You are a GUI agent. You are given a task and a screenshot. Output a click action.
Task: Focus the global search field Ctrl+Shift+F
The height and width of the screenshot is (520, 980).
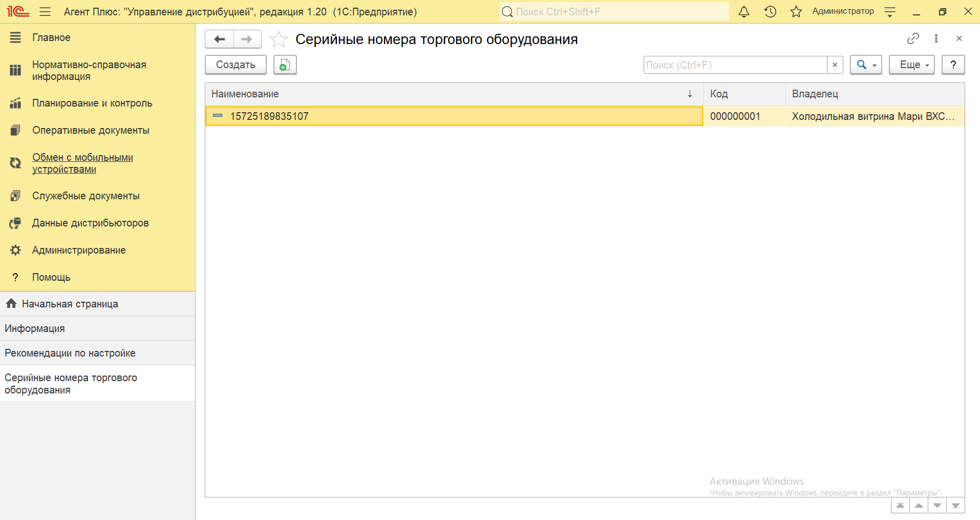[x=614, y=11]
